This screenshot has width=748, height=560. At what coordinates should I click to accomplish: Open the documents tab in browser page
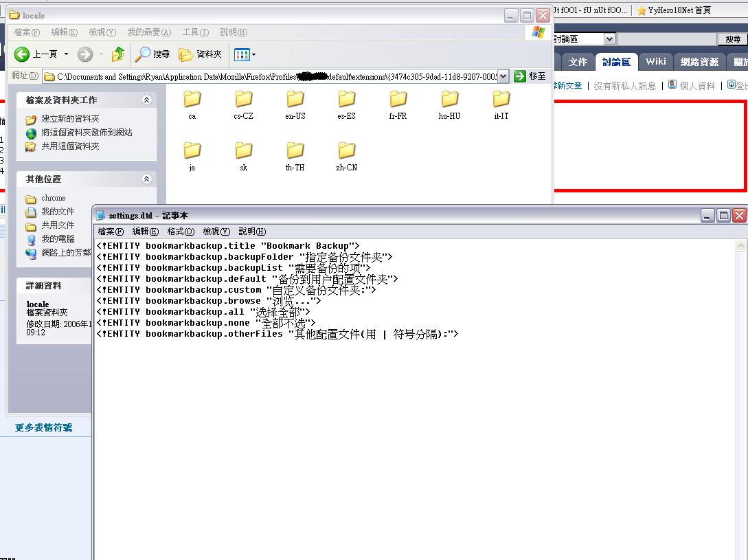coord(578,62)
